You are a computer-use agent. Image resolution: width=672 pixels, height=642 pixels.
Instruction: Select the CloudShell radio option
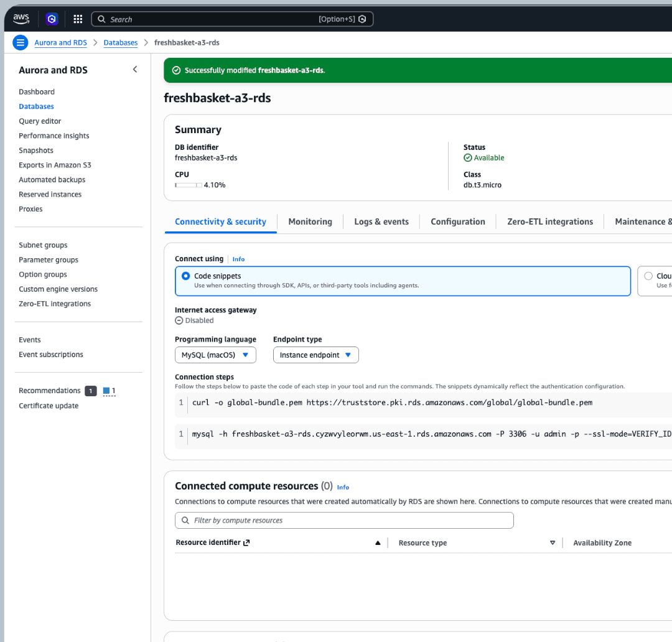pyautogui.click(x=648, y=276)
